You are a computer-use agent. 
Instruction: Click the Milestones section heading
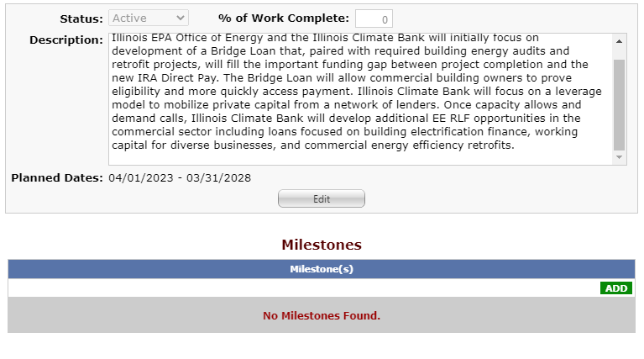click(x=322, y=245)
